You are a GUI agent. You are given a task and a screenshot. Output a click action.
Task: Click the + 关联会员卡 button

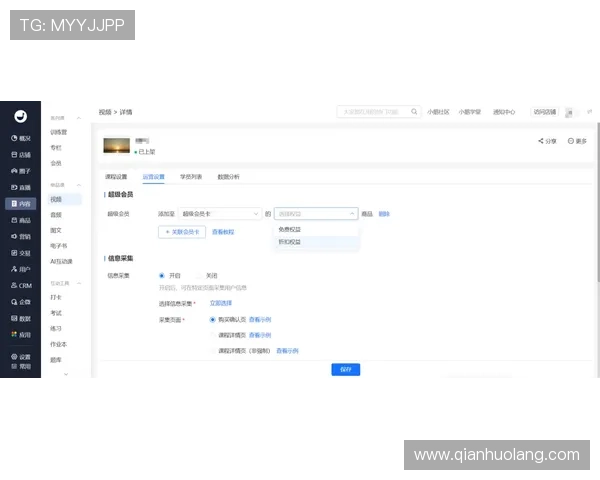click(182, 232)
